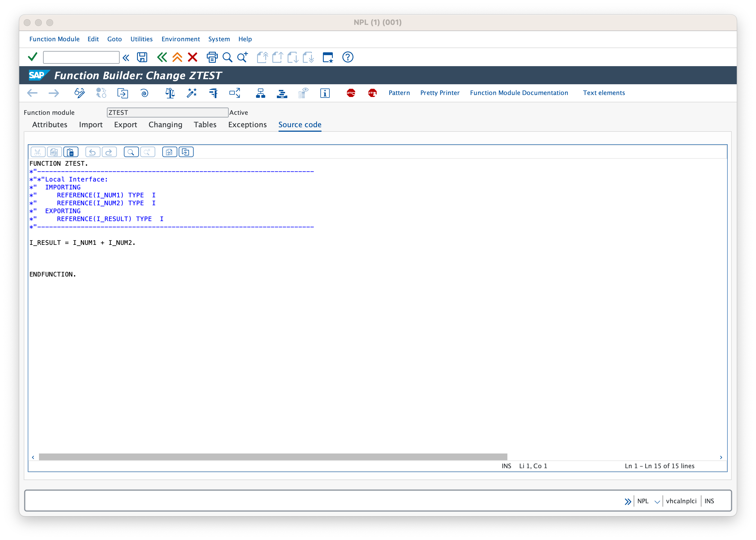
Task: Click the editor scroll right arrow
Action: click(x=721, y=457)
